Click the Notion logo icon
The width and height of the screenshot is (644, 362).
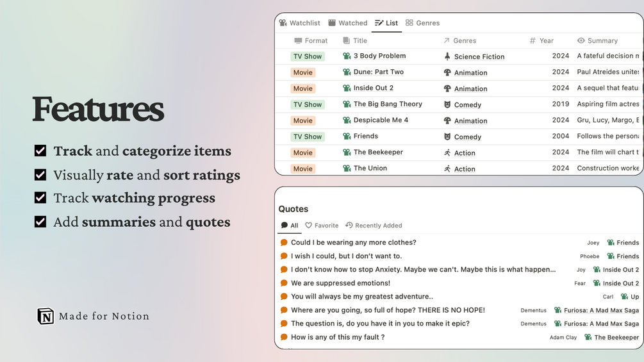(x=45, y=316)
